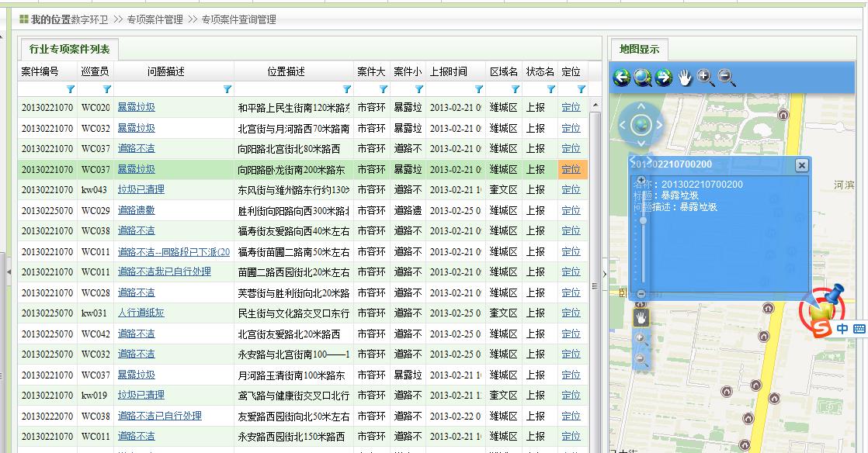
Task: Click the 专项案件管理 breadcrumb
Action: (155, 19)
